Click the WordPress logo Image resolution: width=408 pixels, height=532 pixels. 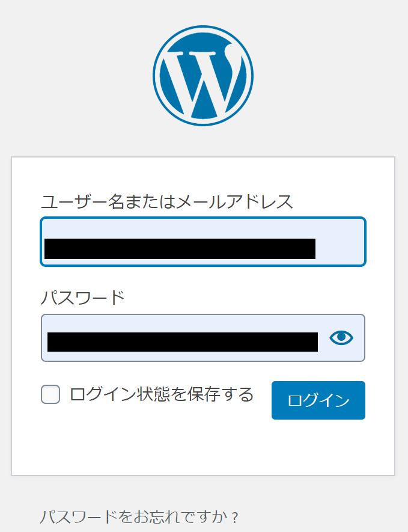[x=203, y=76]
